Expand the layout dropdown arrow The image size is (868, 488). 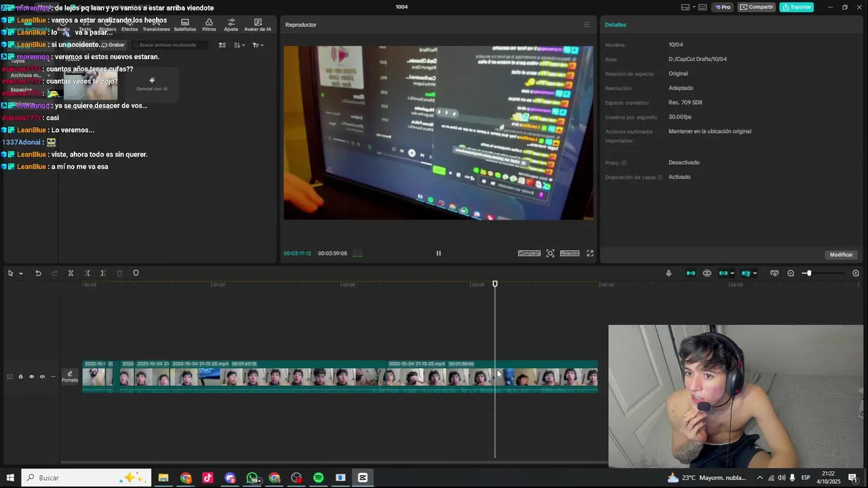click(x=694, y=7)
